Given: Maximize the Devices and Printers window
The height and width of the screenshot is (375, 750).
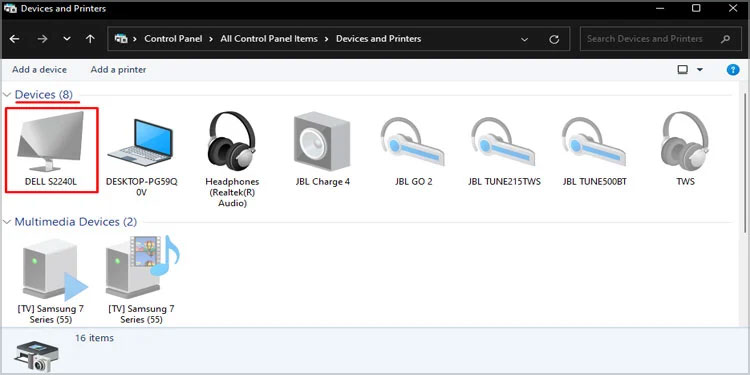Looking at the screenshot, I should (696, 8).
